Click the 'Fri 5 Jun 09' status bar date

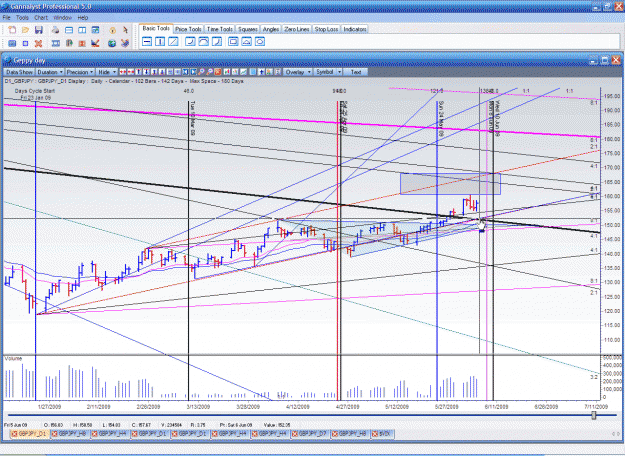(16, 425)
